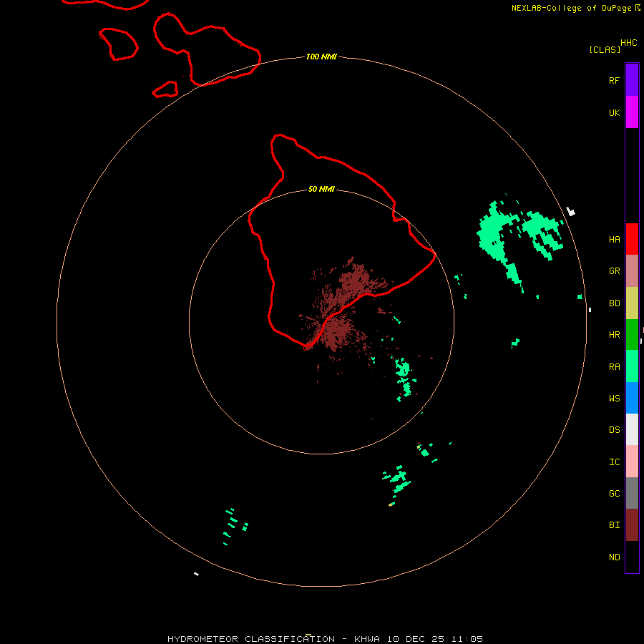This screenshot has width=644, height=644.
Task: Click the Lanai island outline
Action: pos(118,44)
